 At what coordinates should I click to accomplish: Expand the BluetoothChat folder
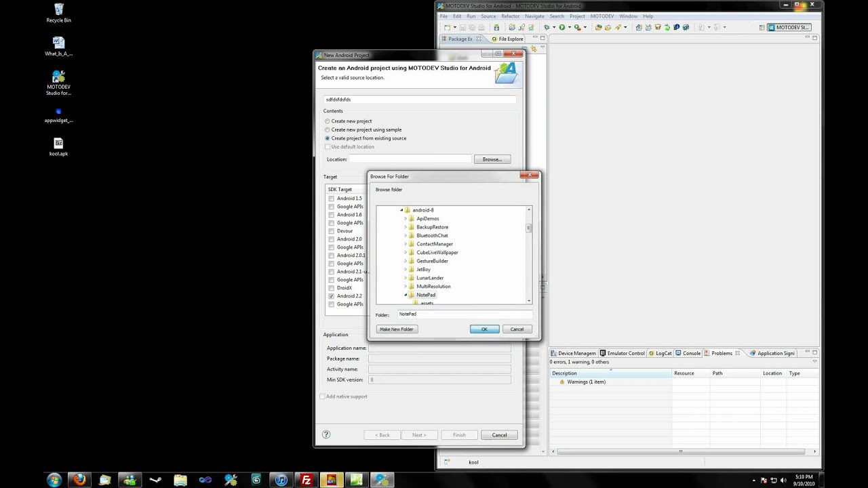click(406, 236)
